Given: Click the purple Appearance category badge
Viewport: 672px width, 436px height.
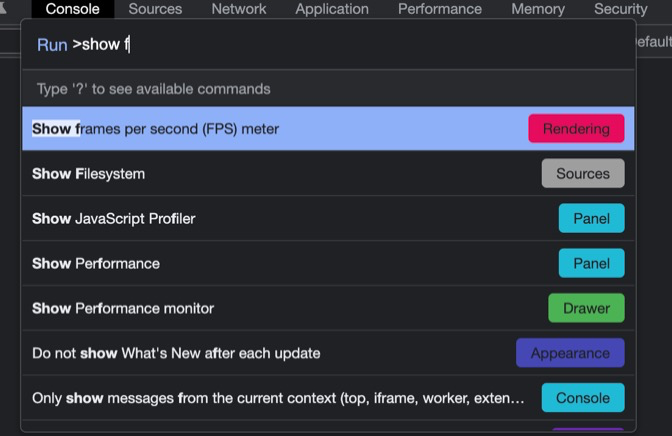Looking at the screenshot, I should coord(570,353).
